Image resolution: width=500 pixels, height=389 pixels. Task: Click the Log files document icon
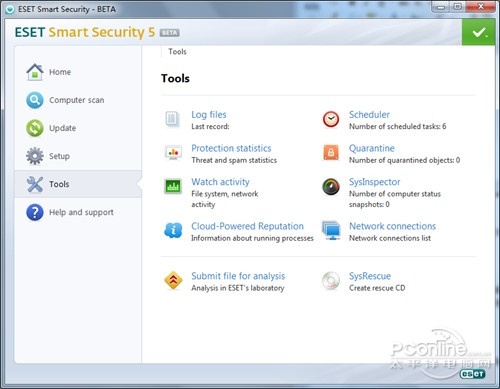172,119
